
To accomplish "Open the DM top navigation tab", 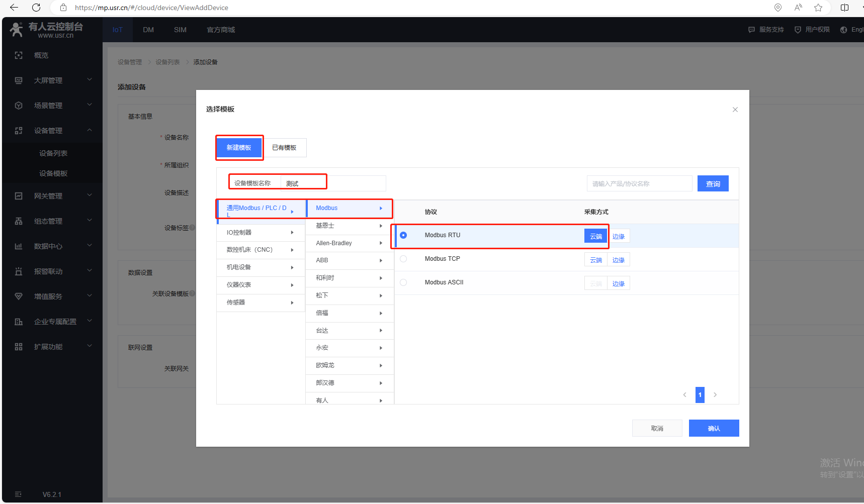I will (148, 30).
